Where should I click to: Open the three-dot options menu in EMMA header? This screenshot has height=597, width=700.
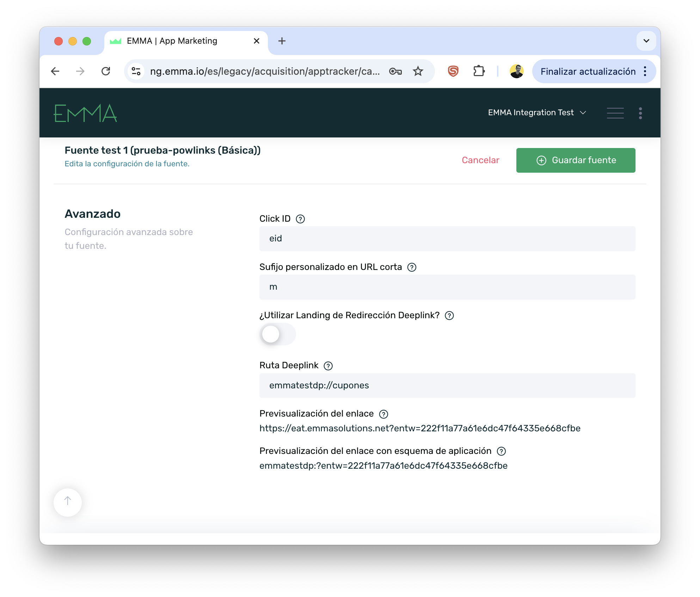click(640, 113)
